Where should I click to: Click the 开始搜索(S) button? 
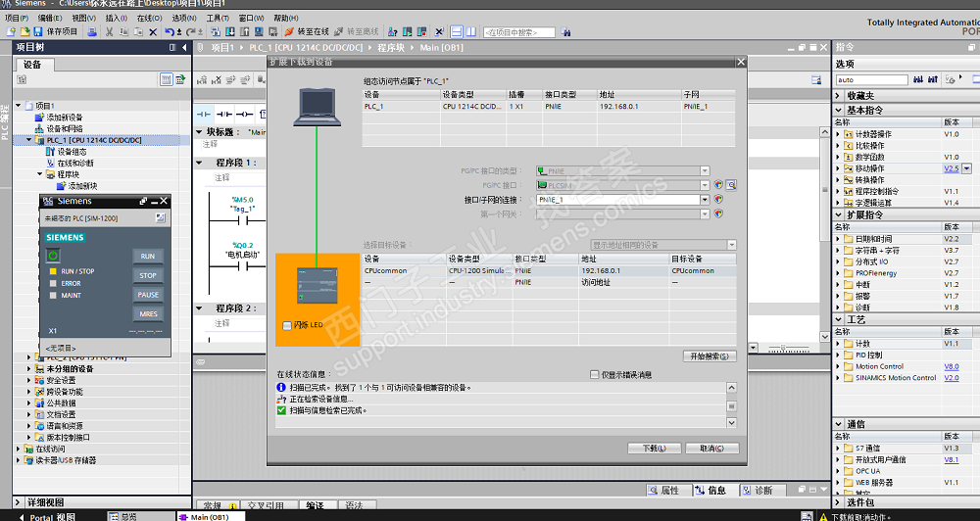[x=710, y=356]
